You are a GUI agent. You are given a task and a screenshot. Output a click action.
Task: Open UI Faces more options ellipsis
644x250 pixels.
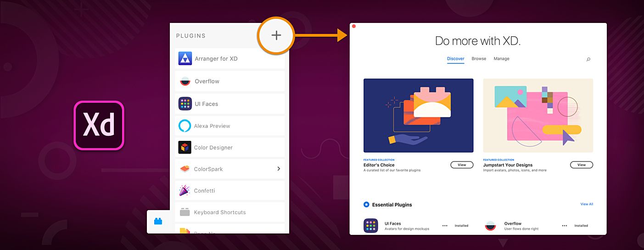[x=445, y=226]
